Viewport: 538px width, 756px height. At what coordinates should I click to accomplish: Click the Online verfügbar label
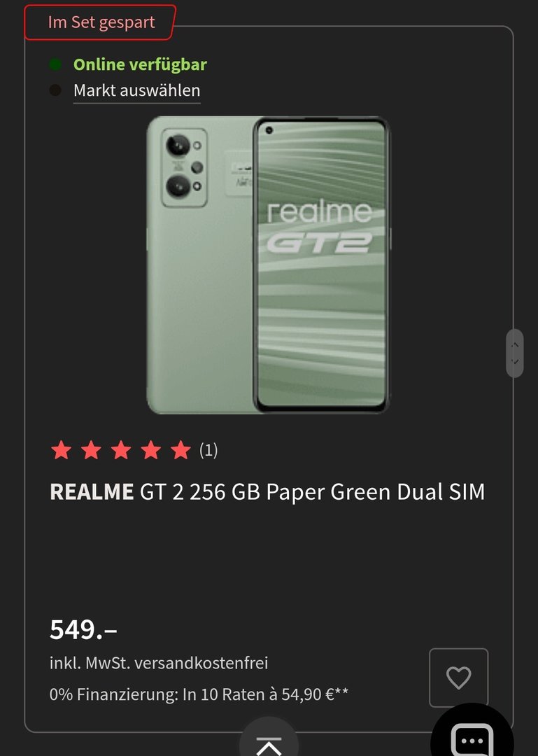(x=141, y=64)
